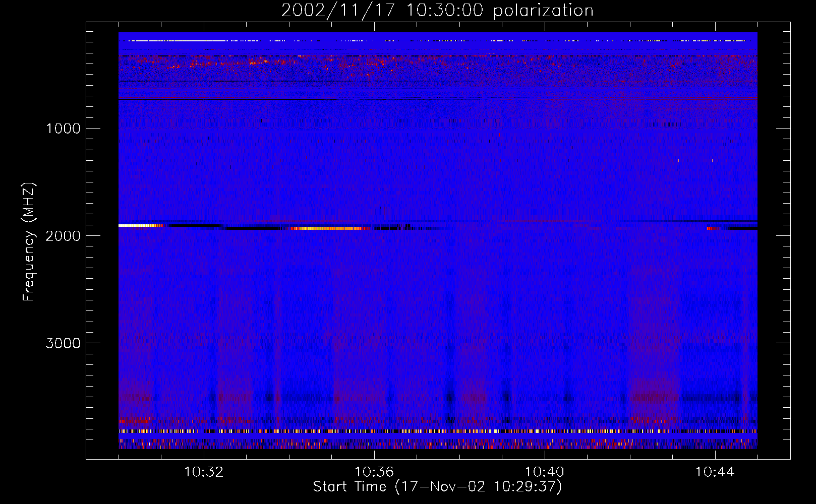Click the 10:36 time axis label
The height and width of the screenshot is (504, 816).
click(374, 472)
